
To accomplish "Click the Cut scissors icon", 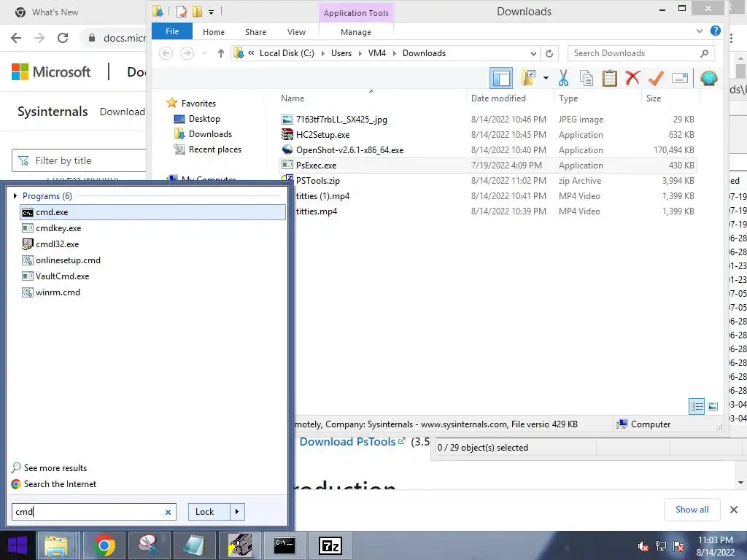I will point(564,78).
